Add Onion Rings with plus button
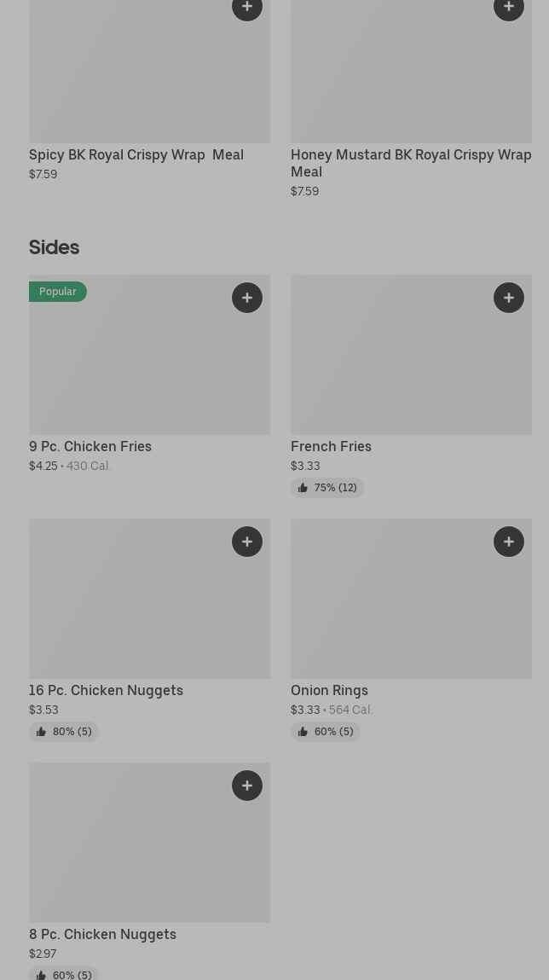The image size is (549, 980). click(x=509, y=542)
